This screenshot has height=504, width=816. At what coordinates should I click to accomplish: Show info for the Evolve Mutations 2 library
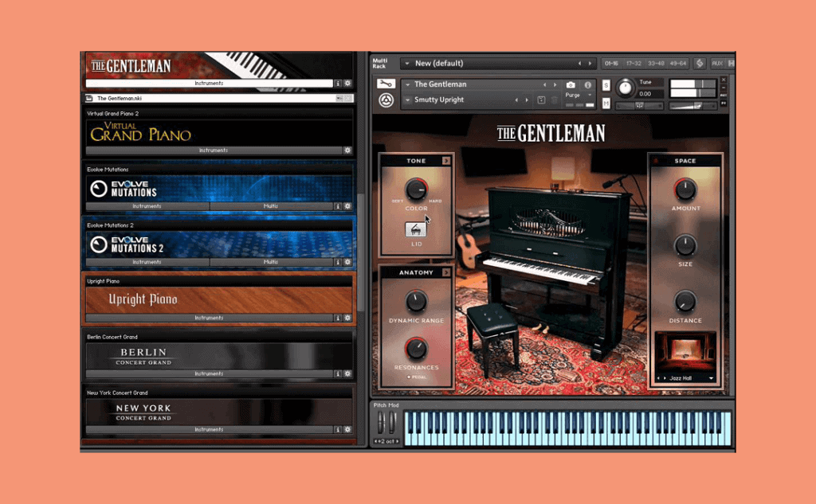338,262
